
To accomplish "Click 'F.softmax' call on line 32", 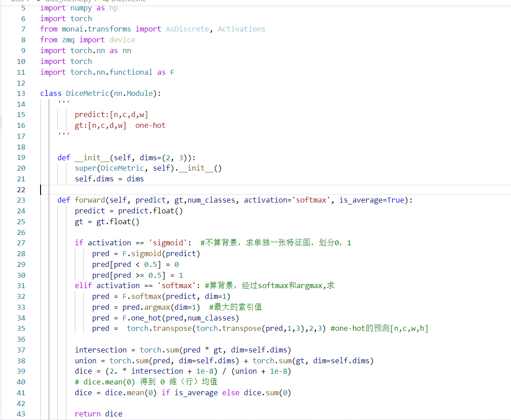I will tap(142, 296).
